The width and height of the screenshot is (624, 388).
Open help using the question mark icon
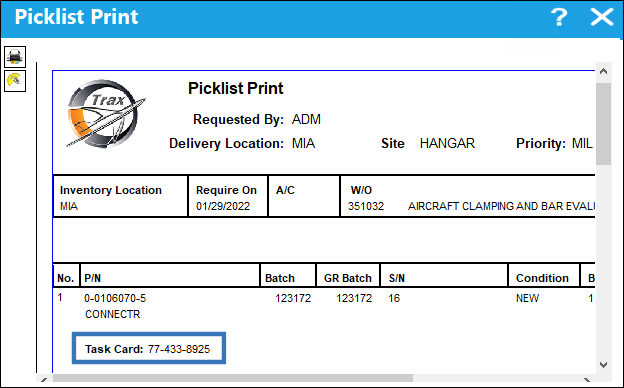(x=559, y=17)
